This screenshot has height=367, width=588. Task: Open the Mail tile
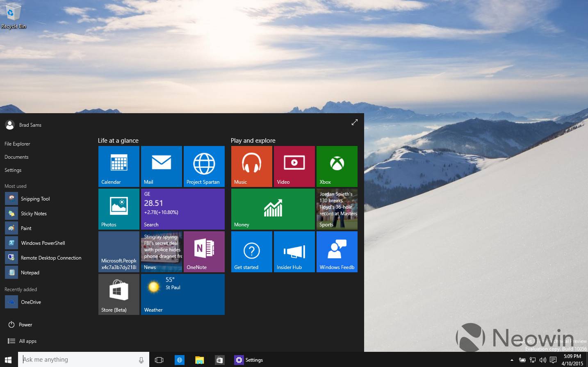point(162,166)
